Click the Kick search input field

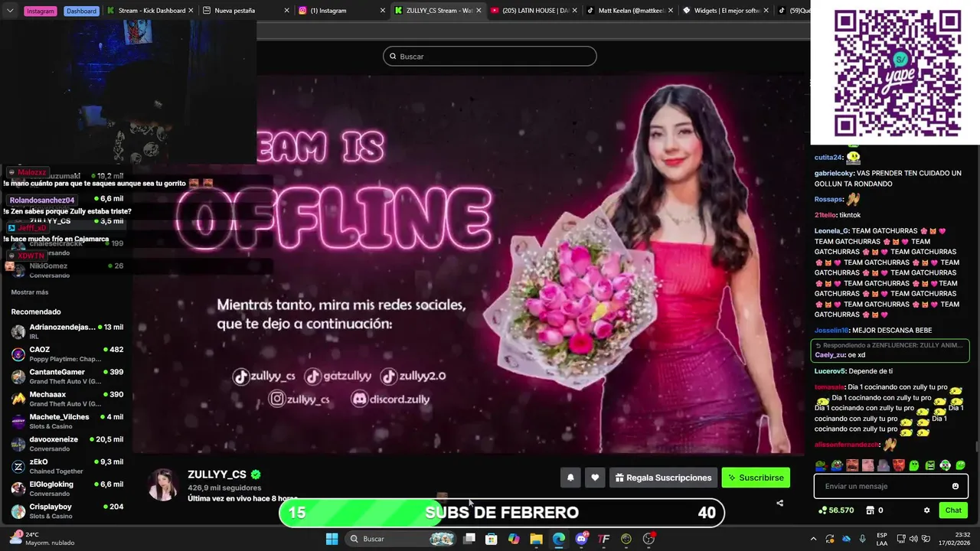490,56
